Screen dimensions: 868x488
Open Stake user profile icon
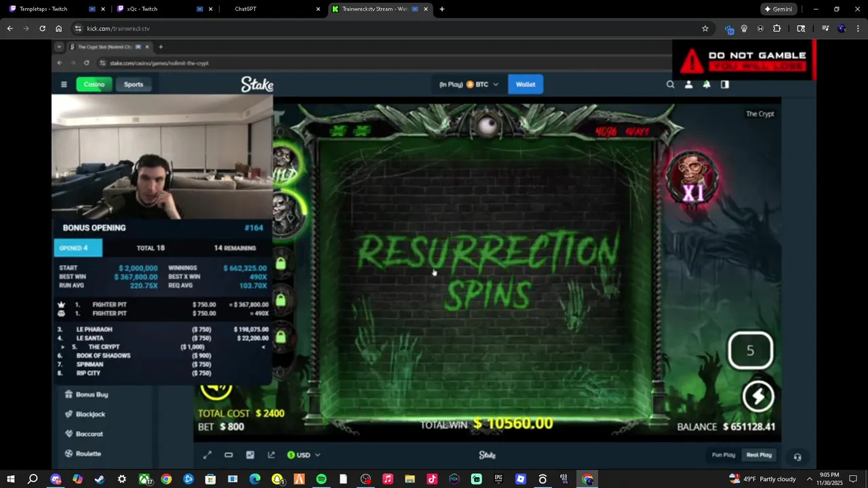point(688,85)
